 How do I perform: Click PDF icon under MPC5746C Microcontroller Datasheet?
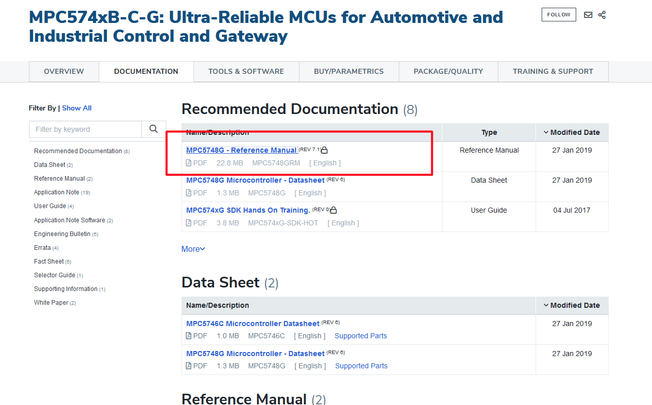pos(189,336)
